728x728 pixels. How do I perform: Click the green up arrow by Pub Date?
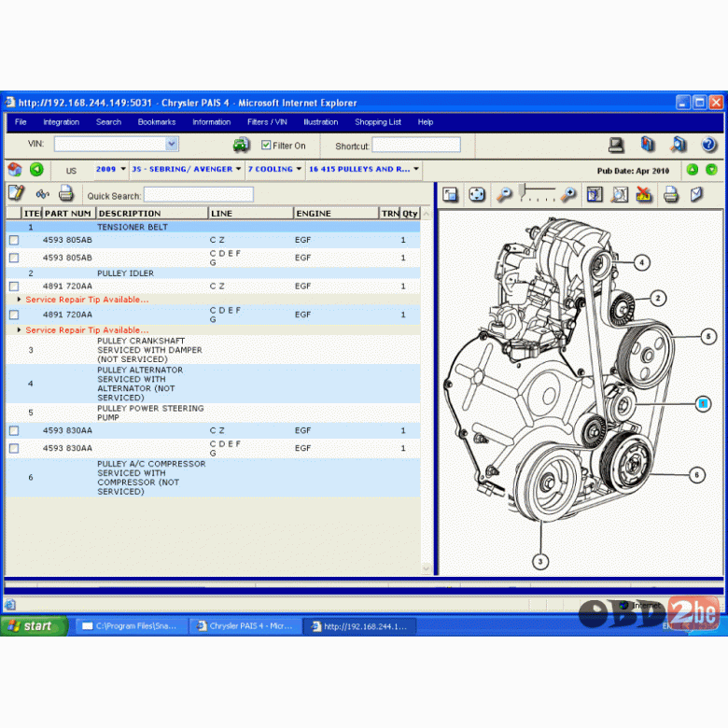693,170
